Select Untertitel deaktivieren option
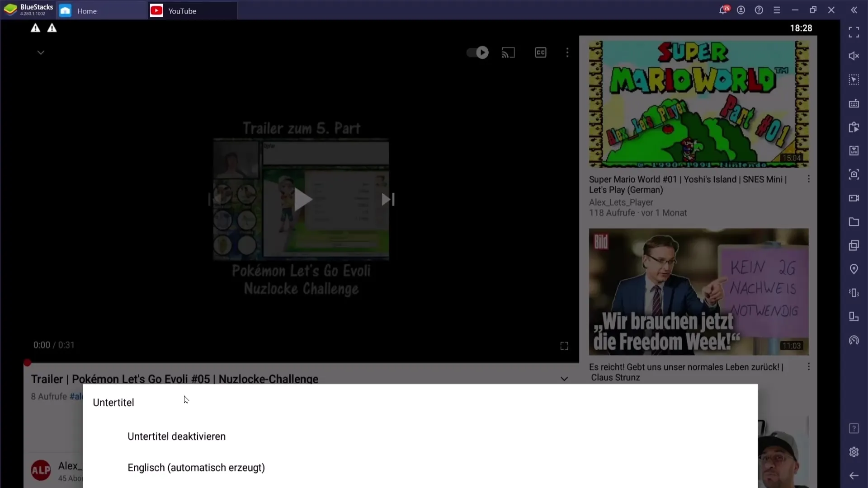 pos(176,436)
